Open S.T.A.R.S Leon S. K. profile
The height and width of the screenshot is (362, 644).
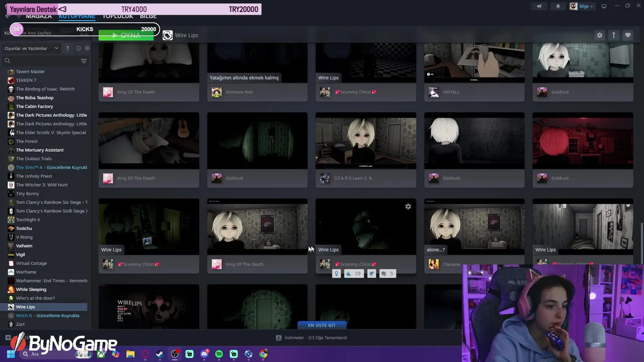tap(353, 178)
